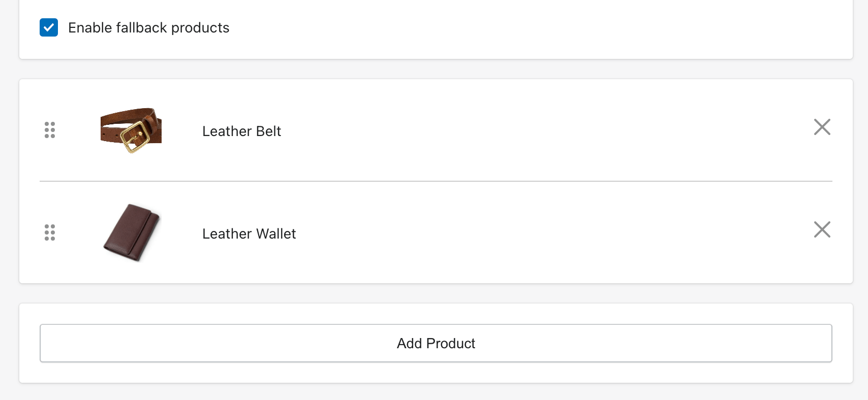Select the Leather Belt product name
868x400 pixels.
(241, 131)
